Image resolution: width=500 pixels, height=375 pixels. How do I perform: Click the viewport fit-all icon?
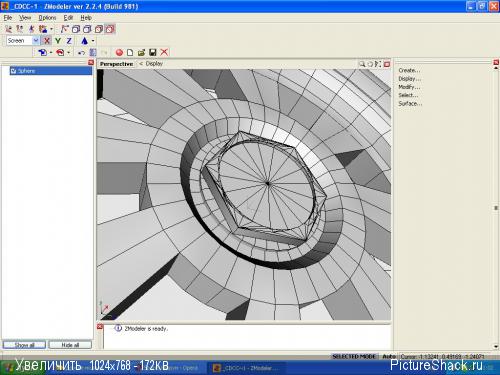coord(378,64)
